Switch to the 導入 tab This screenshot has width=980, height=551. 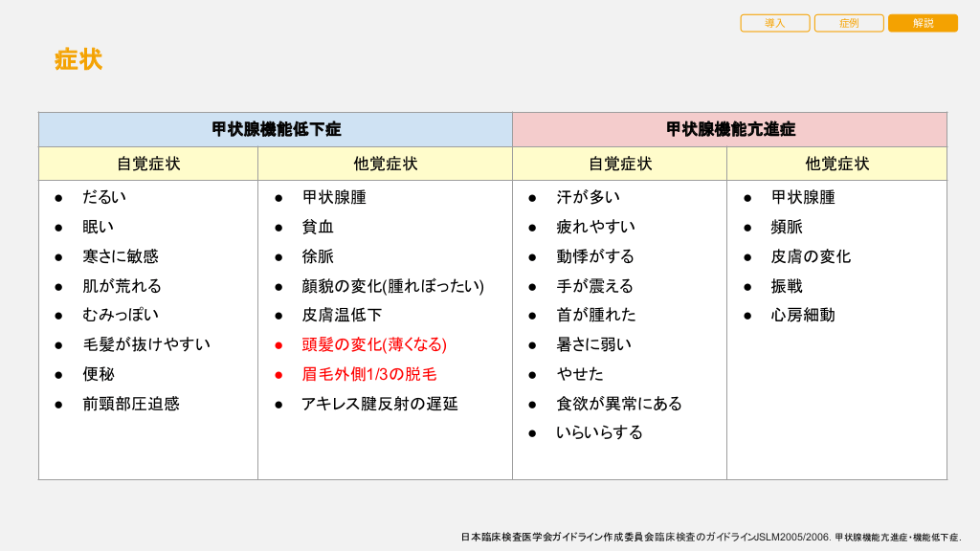774,23
